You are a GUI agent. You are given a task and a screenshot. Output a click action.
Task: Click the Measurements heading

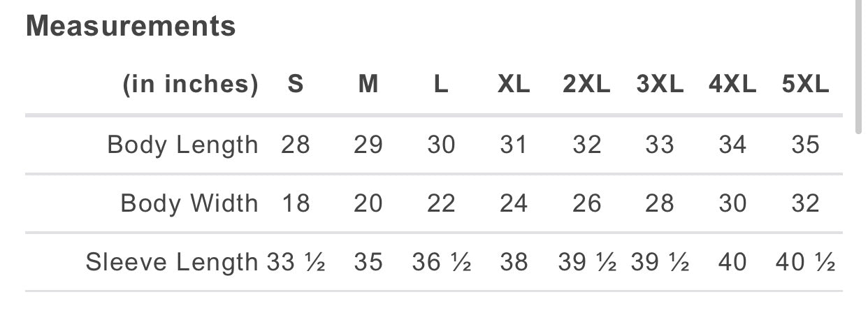pyautogui.click(x=131, y=27)
